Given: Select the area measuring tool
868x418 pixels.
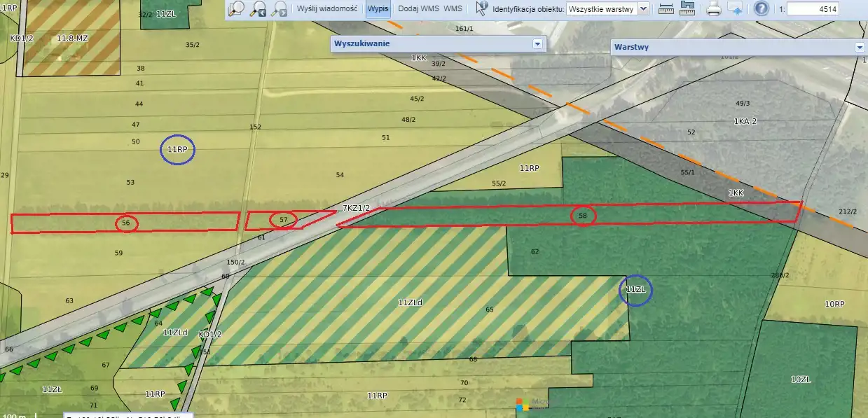Looking at the screenshot, I should [687, 9].
